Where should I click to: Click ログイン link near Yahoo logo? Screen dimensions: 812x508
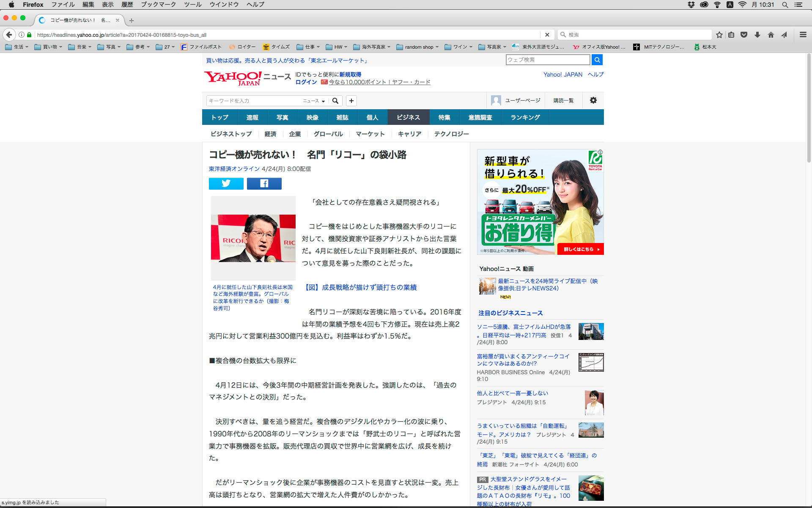coord(306,82)
